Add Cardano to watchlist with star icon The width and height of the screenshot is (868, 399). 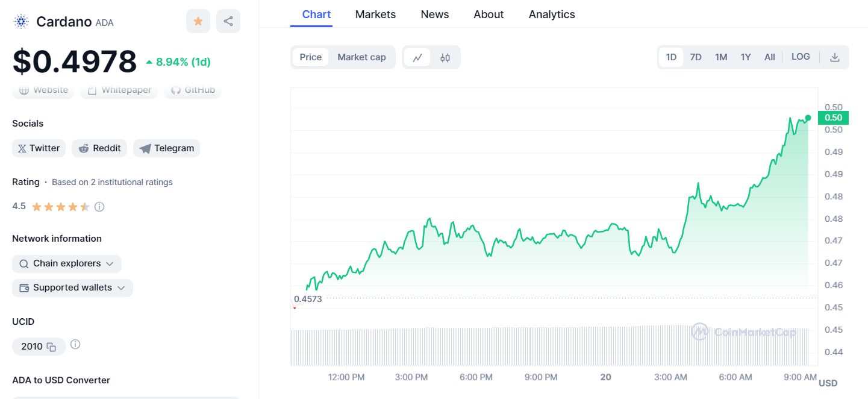pyautogui.click(x=198, y=21)
